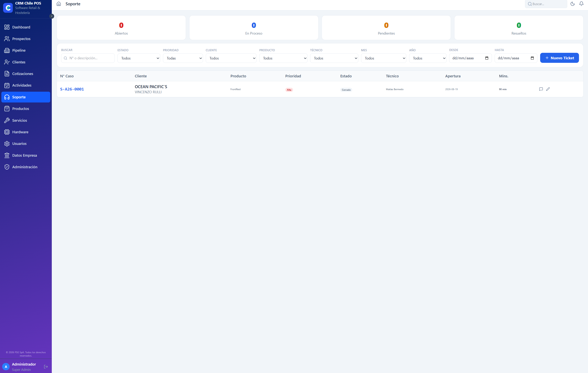The width and height of the screenshot is (588, 373).
Task: Go to Administración
Action: [x=26, y=167]
